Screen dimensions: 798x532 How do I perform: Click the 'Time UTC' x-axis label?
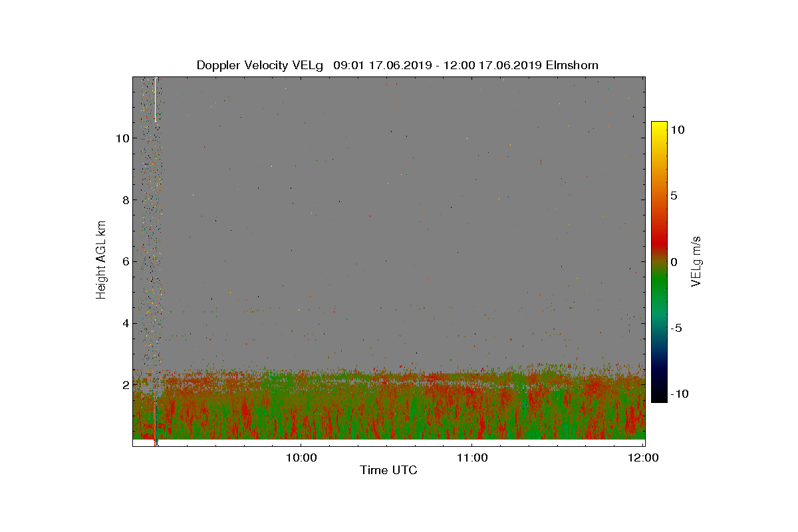388,470
